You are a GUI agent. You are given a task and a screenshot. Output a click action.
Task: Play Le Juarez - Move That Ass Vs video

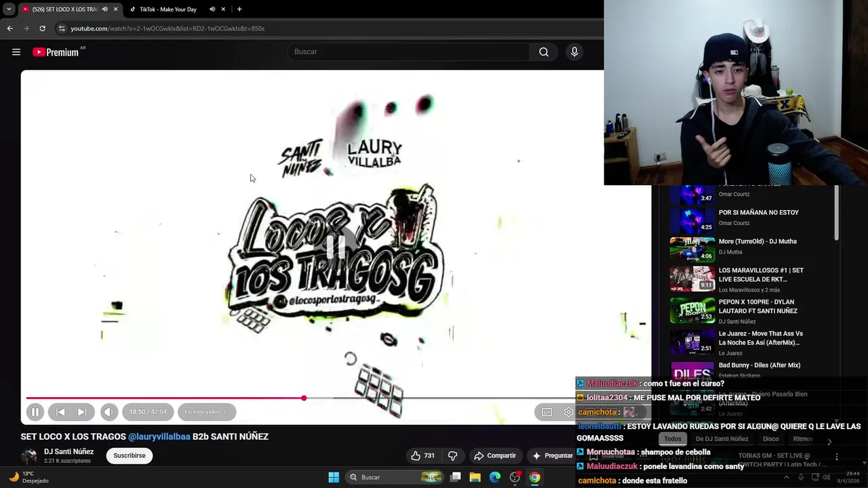(760, 338)
